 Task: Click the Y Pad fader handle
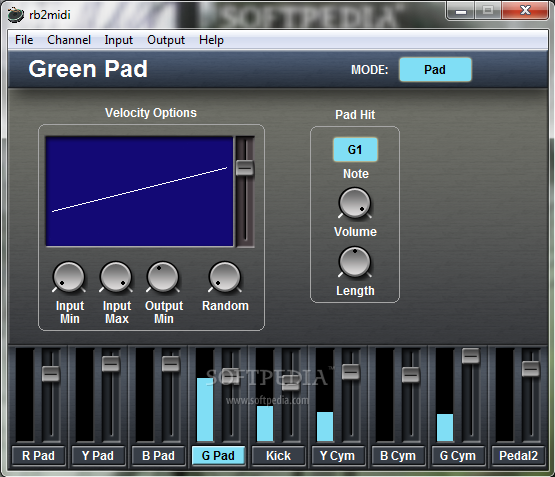point(110,363)
